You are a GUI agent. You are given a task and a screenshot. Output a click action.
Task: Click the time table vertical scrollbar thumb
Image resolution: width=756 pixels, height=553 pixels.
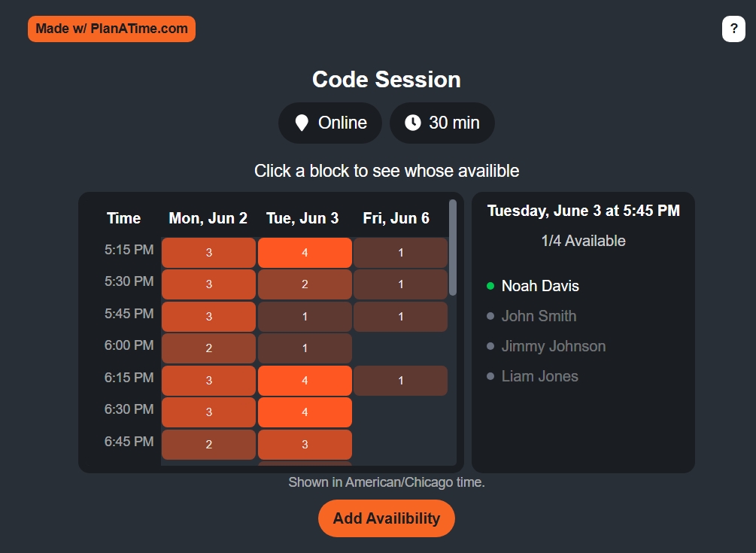click(452, 248)
